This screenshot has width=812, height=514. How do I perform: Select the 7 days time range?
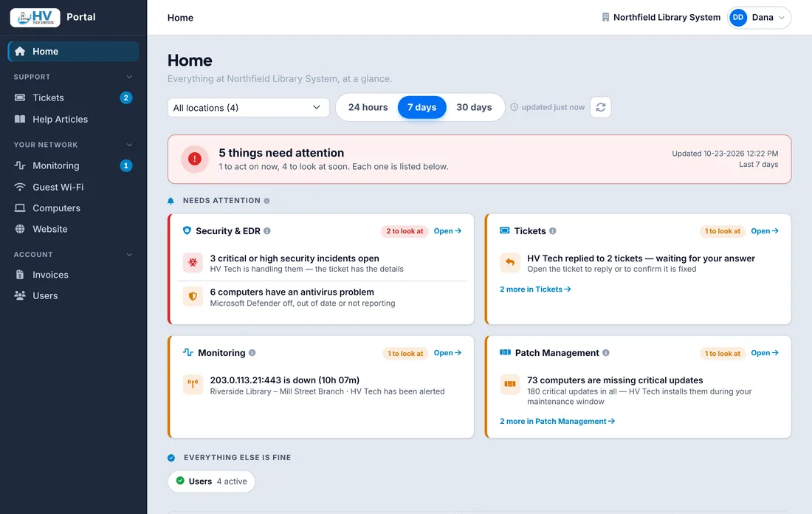pyautogui.click(x=422, y=107)
